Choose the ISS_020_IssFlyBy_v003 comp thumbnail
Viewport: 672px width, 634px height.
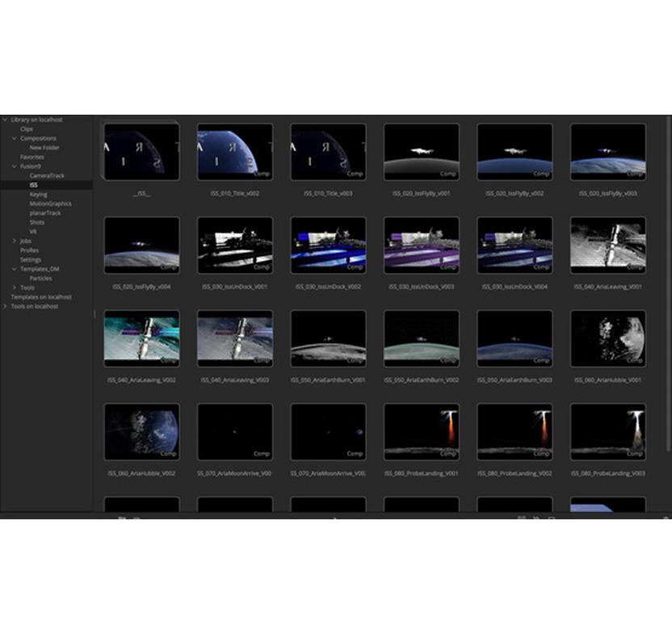click(608, 152)
